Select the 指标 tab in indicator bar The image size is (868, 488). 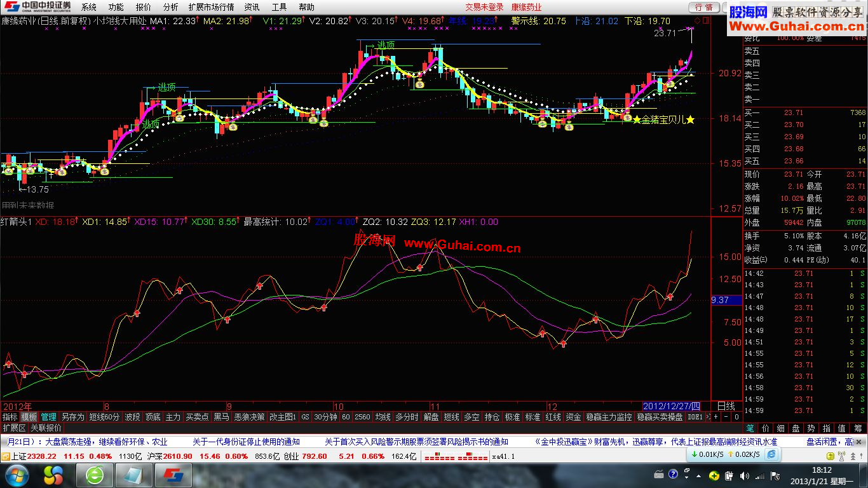click(10, 417)
